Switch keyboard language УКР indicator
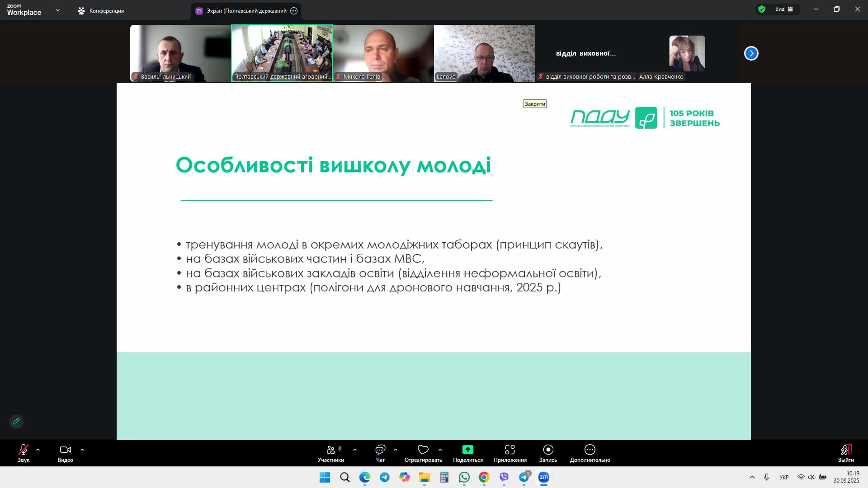This screenshot has width=868, height=488. click(784, 477)
